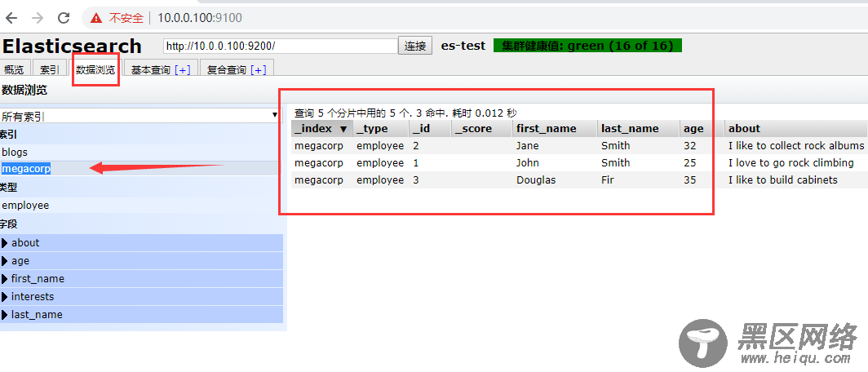Sort by the _index column header
Viewport: 868px width, 372px height.
click(321, 128)
